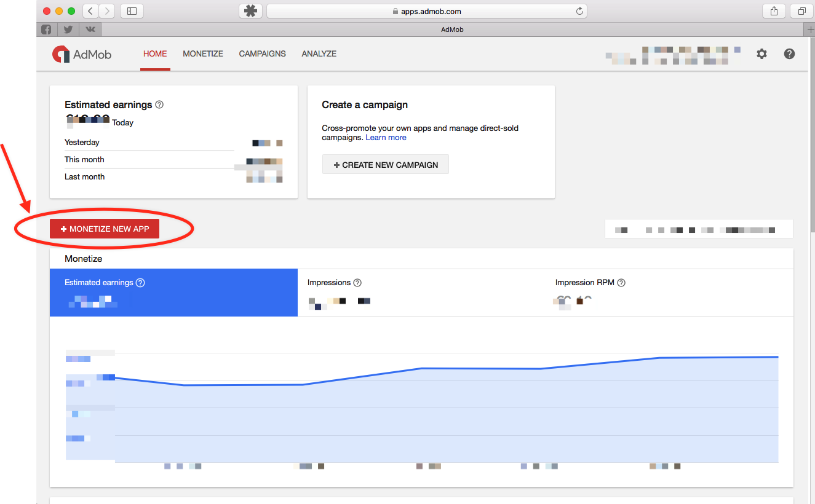Toggle the Safari sidebar button
Screen dimensions: 815x504
pyautogui.click(x=132, y=11)
